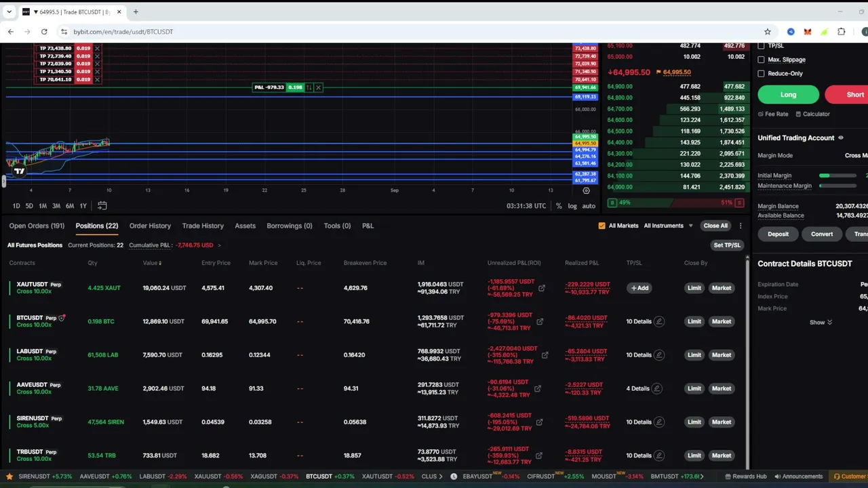Hide the Unified Trading Account balances
Image resolution: width=868 pixels, height=488 pixels.
pos(841,138)
